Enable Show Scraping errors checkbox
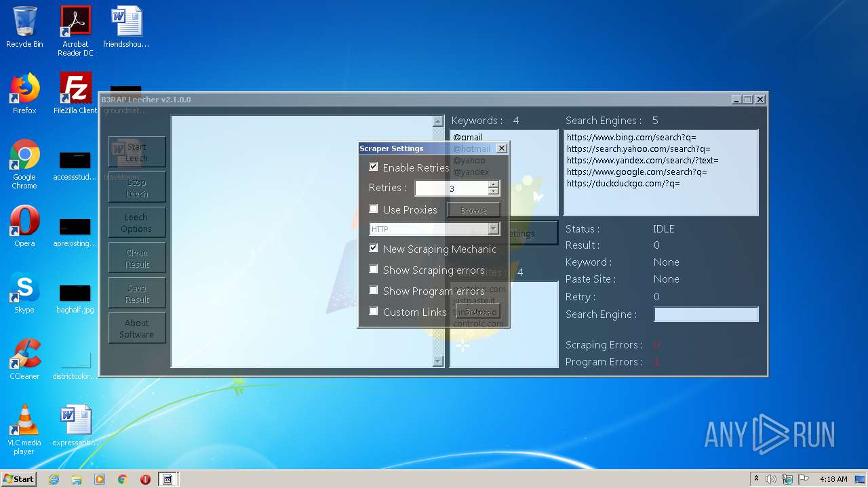868x488 pixels. 374,269
